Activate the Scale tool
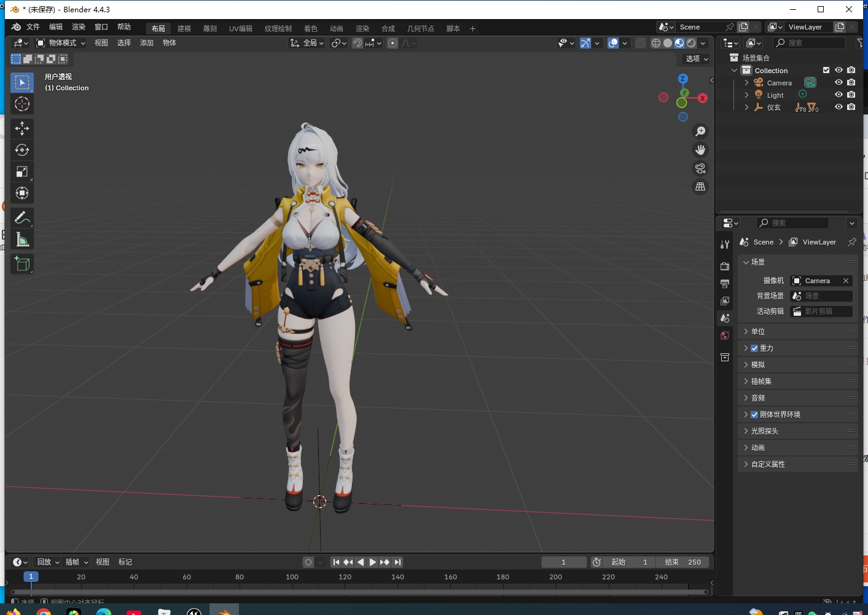This screenshot has width=868, height=615. coord(22,171)
